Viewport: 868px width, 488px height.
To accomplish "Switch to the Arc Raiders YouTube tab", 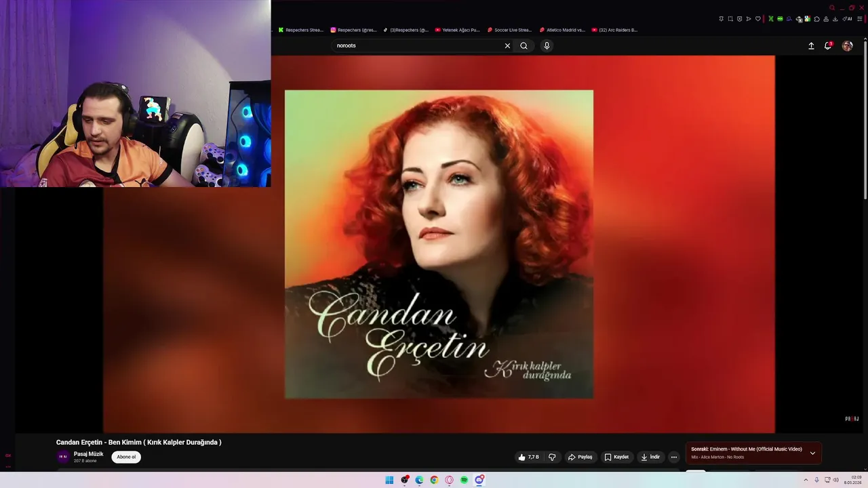I will coord(614,30).
